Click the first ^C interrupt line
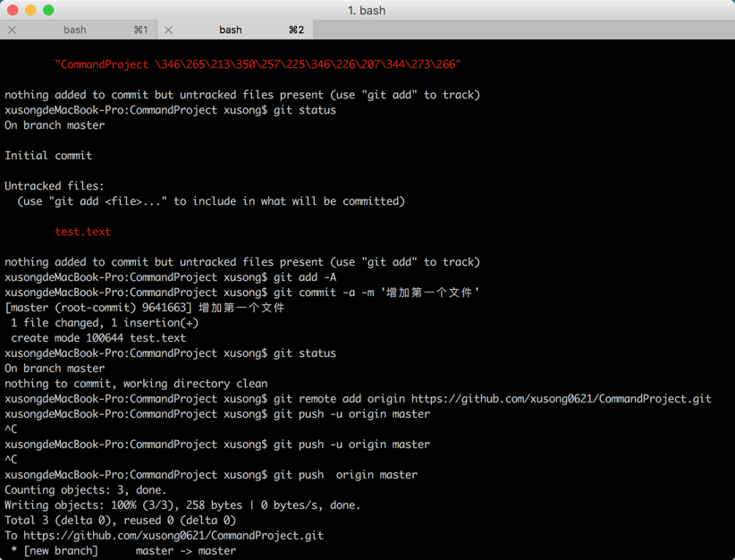Viewport: 735px width, 560px height. coord(11,429)
